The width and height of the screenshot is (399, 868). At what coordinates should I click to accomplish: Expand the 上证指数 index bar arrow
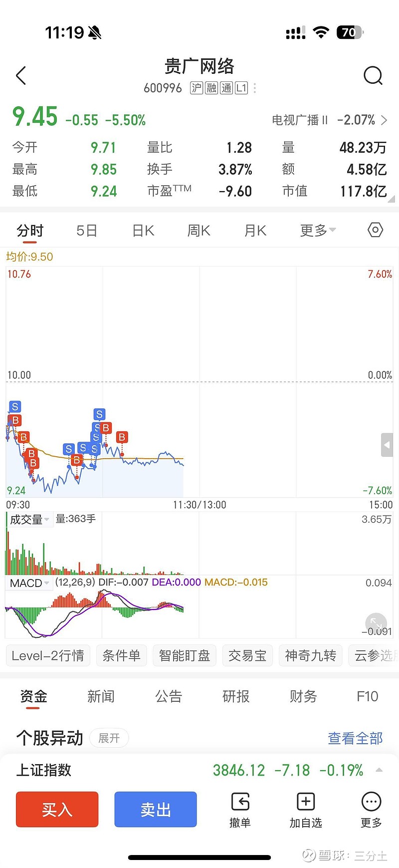tap(379, 770)
